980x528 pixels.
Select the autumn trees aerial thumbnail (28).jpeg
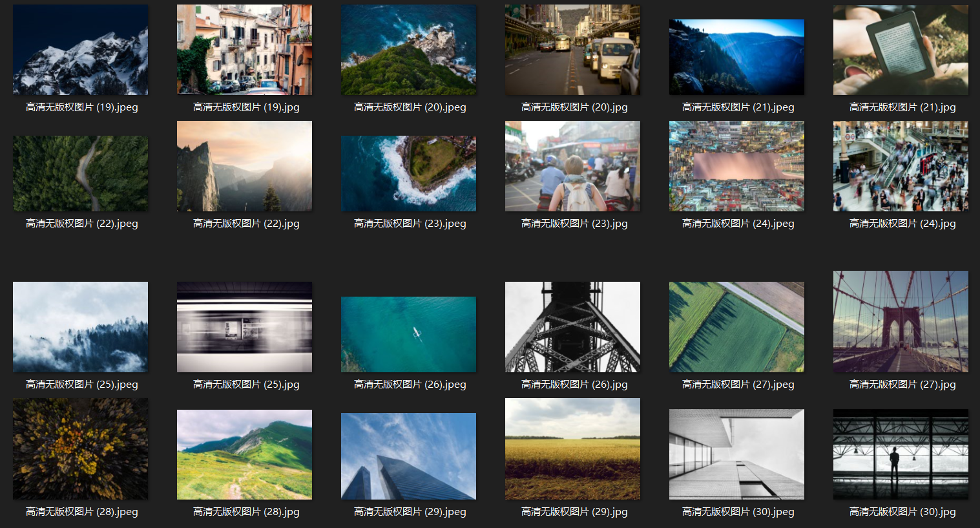pyautogui.click(x=80, y=449)
